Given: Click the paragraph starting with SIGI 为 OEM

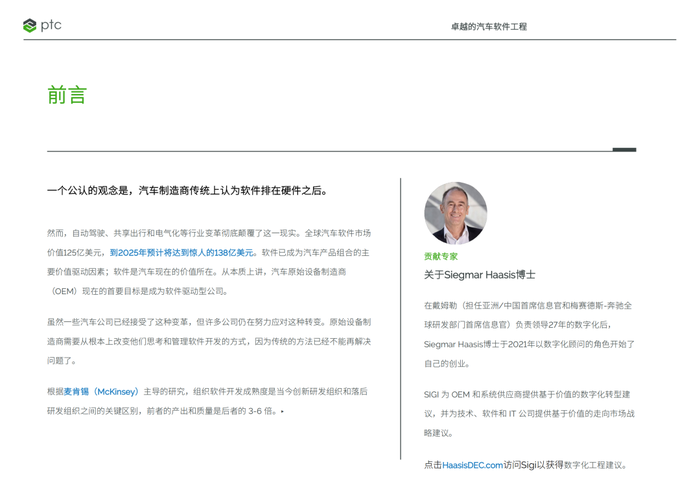Looking at the screenshot, I should (x=529, y=413).
